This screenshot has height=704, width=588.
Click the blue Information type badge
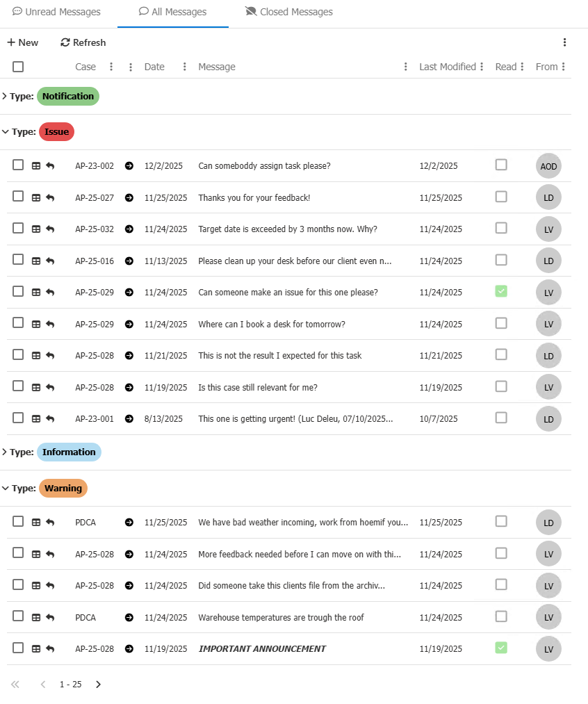pyautogui.click(x=69, y=452)
